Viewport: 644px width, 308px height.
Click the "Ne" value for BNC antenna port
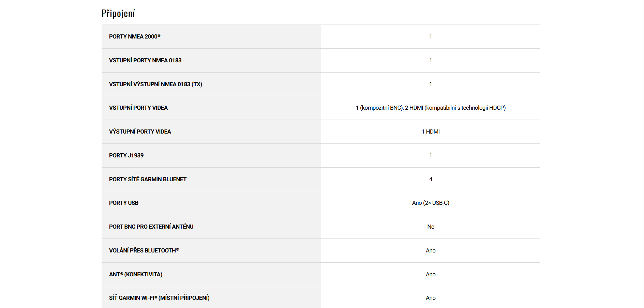(431, 227)
